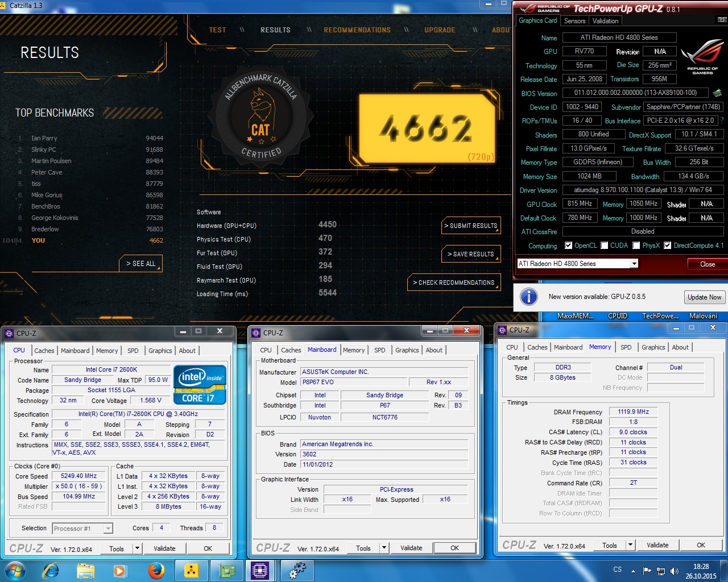Image resolution: width=728 pixels, height=582 pixels.
Task: Click the 4662 score panel
Action: (x=427, y=128)
